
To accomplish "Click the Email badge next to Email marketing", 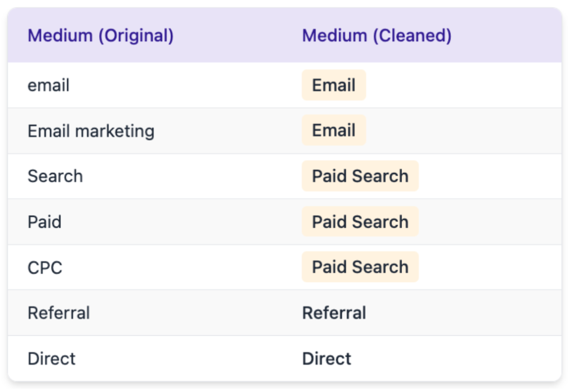I will [x=333, y=130].
